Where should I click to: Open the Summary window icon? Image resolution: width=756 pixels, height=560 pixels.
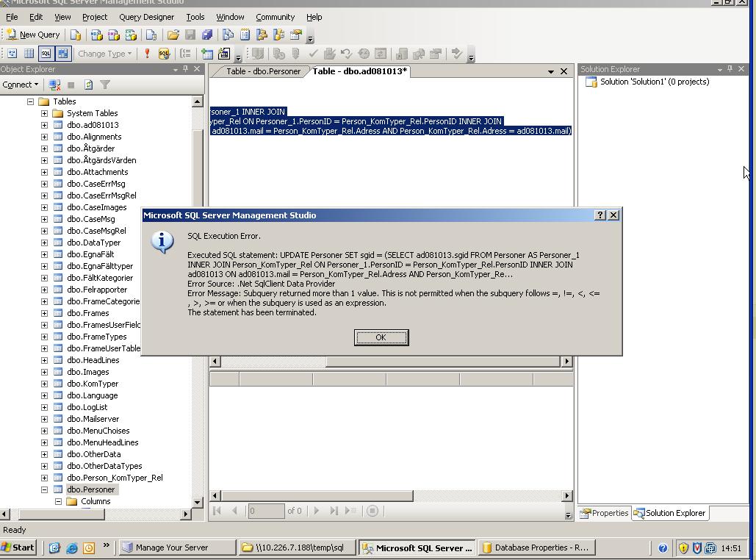(x=245, y=35)
